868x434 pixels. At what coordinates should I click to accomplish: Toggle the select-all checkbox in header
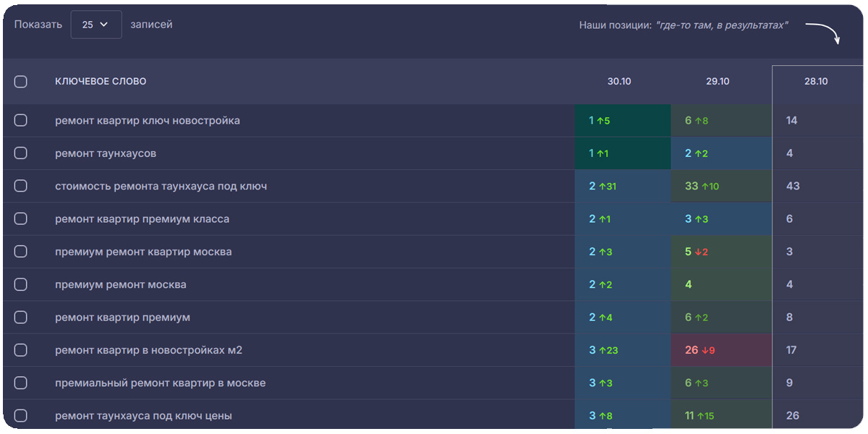[x=21, y=82]
